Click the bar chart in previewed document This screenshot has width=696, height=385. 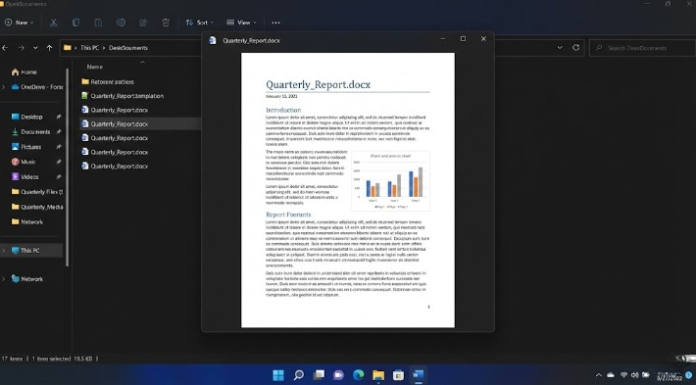391,181
